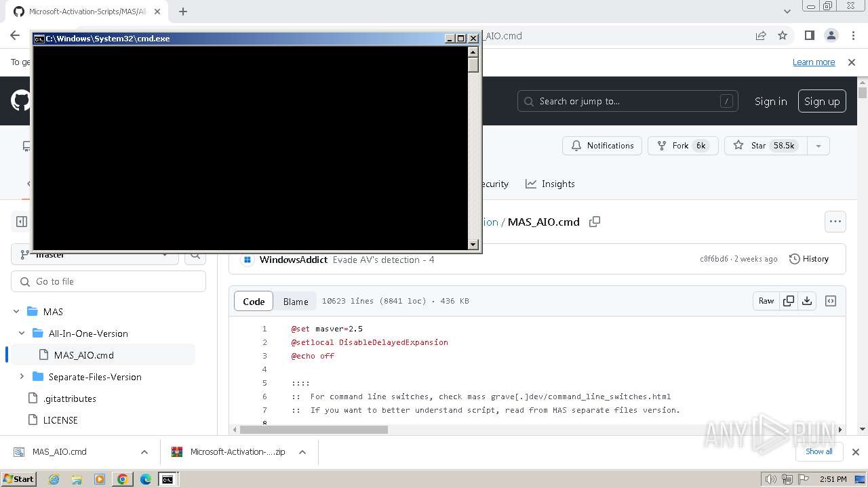Switch to the Blame view tab
868x488 pixels.
[x=296, y=302]
